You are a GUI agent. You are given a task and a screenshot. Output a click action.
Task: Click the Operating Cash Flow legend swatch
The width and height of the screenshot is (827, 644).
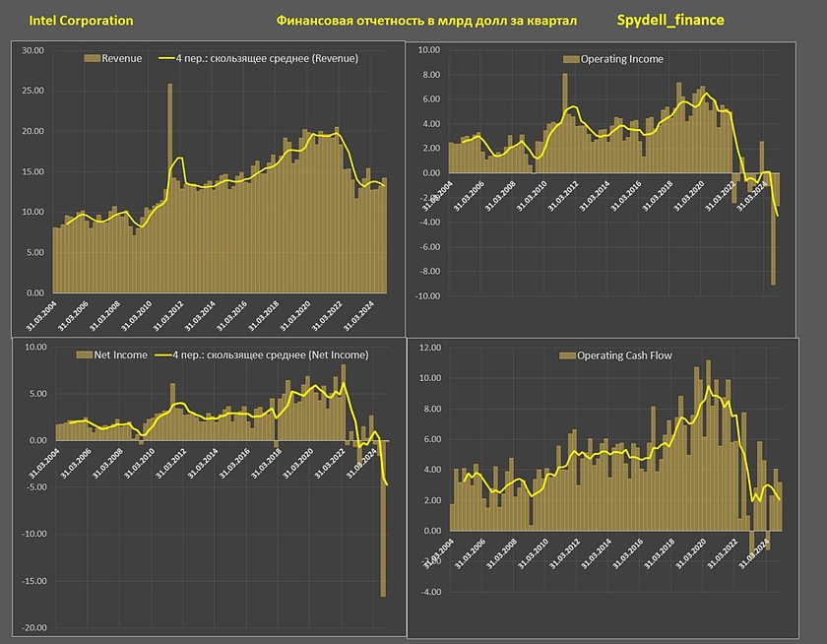[x=566, y=355]
